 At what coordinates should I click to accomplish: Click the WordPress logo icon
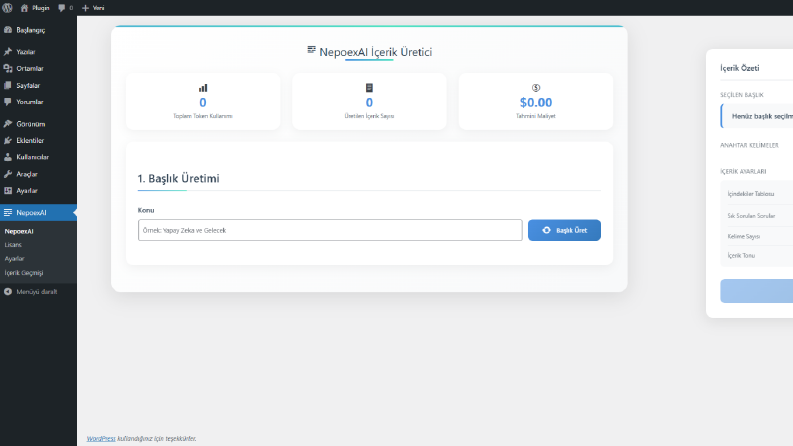pos(8,8)
